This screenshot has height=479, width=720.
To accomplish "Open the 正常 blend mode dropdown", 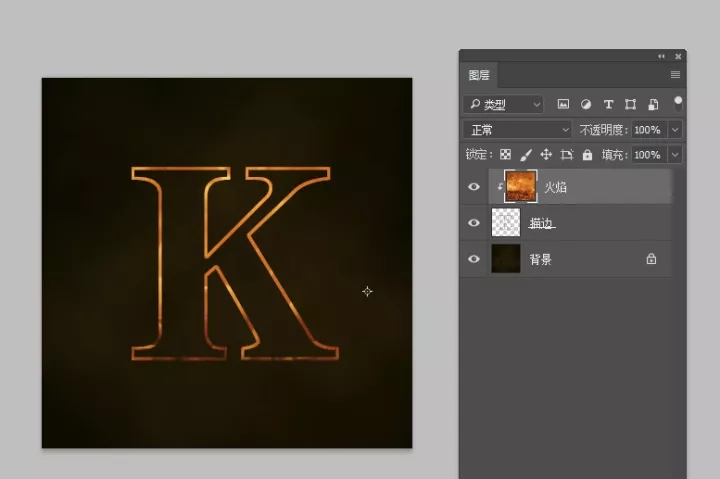I will tap(518, 130).
